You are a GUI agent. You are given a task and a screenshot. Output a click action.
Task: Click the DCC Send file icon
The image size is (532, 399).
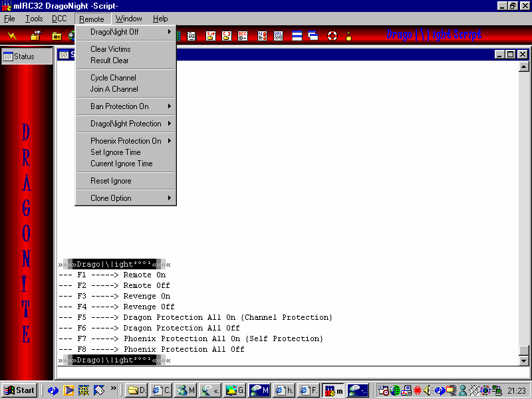(211, 36)
